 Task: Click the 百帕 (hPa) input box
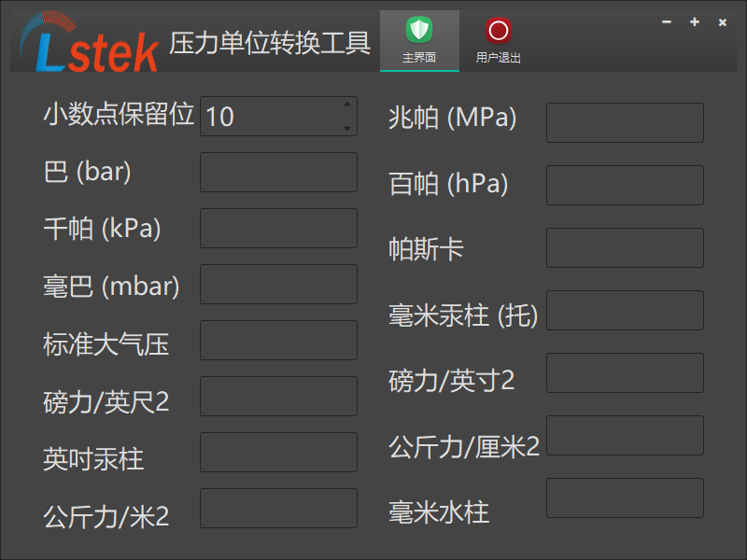coord(625,185)
